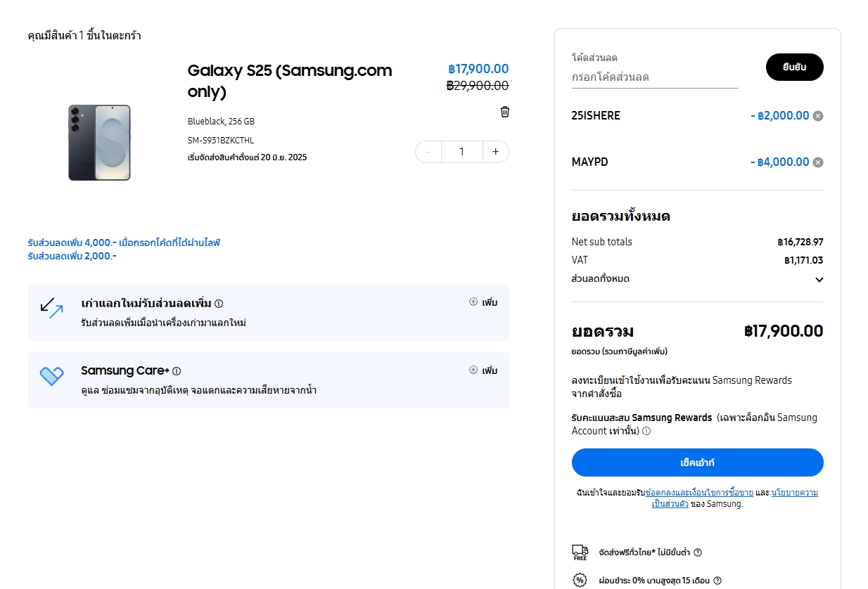Screen dimensions: 868x589
Task: Click the cart item count text at top
Action: 84,35
